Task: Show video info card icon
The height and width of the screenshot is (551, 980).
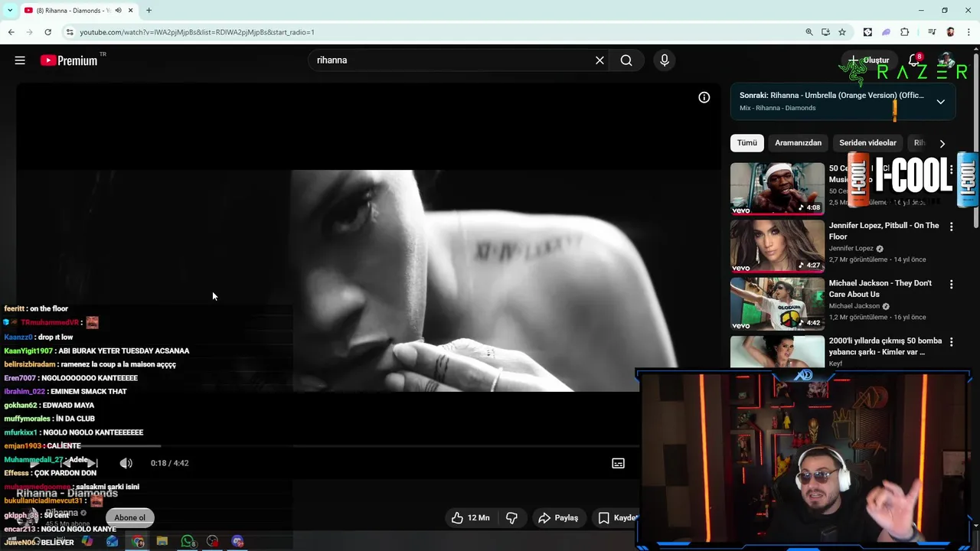Action: pyautogui.click(x=704, y=97)
